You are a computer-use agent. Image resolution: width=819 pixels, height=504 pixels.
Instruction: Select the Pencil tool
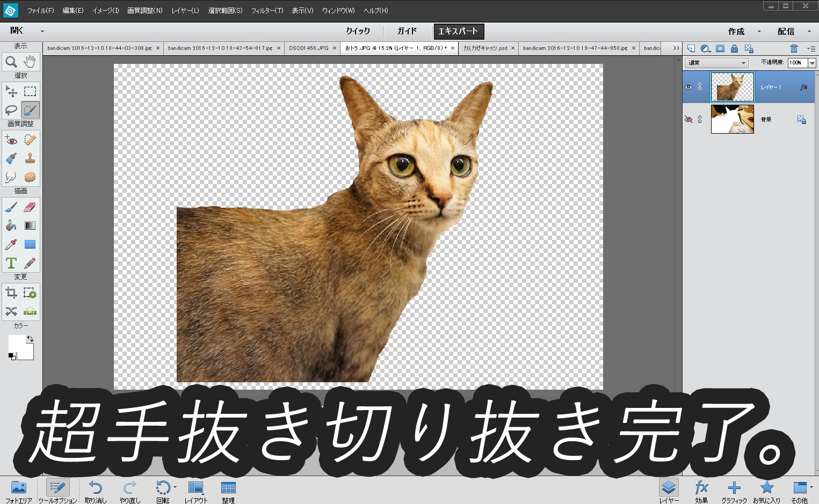(30, 264)
